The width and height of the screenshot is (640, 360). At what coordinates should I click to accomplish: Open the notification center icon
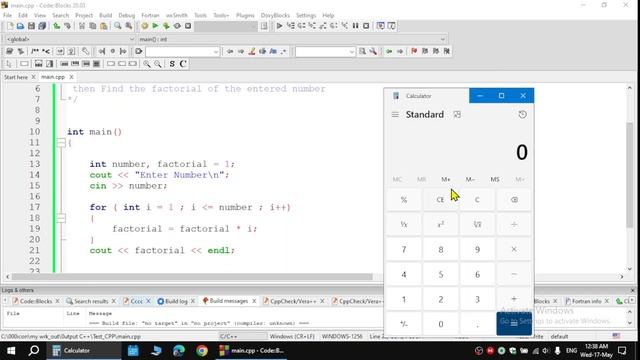click(x=622, y=351)
